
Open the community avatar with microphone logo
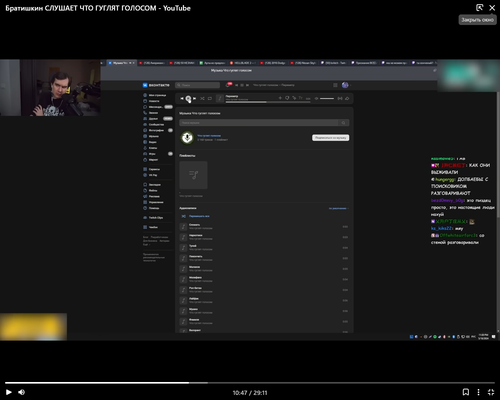187,137
